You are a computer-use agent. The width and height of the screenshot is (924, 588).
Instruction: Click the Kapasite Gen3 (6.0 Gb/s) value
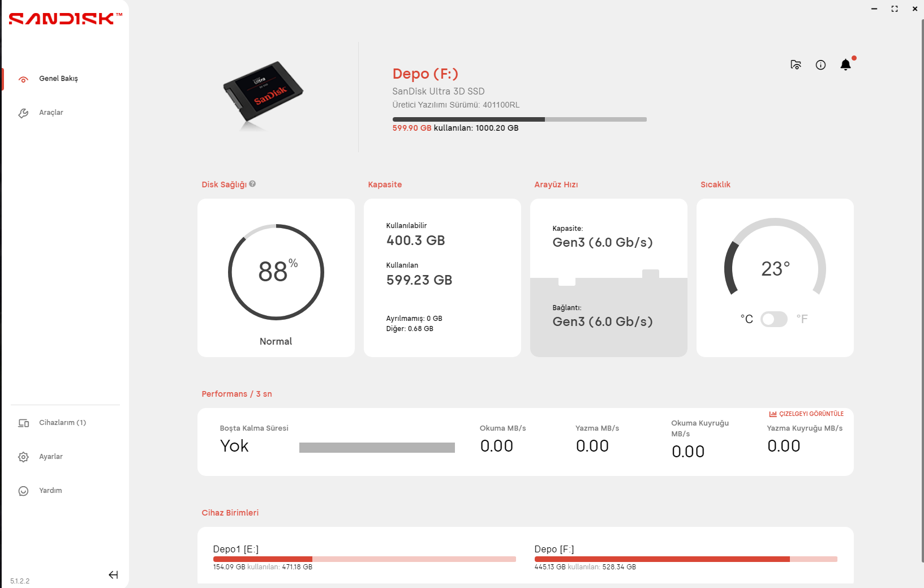click(x=603, y=242)
